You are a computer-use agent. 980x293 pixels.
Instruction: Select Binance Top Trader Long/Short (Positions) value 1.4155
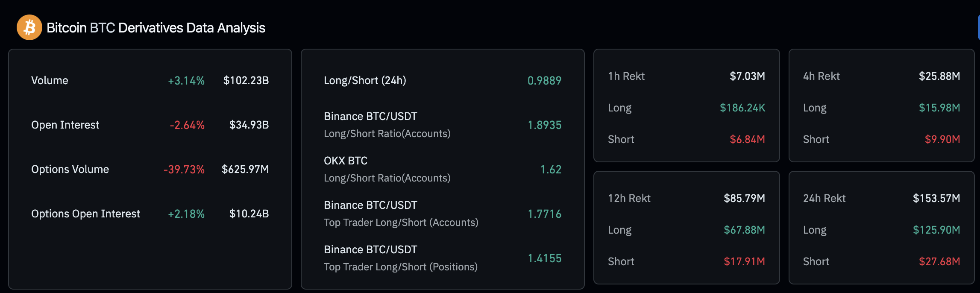click(x=545, y=258)
